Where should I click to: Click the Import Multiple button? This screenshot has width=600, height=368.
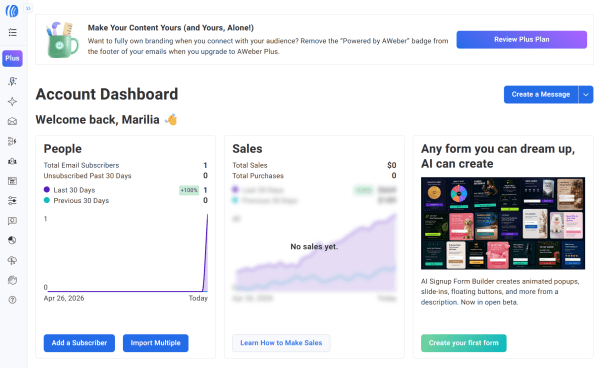(x=155, y=343)
